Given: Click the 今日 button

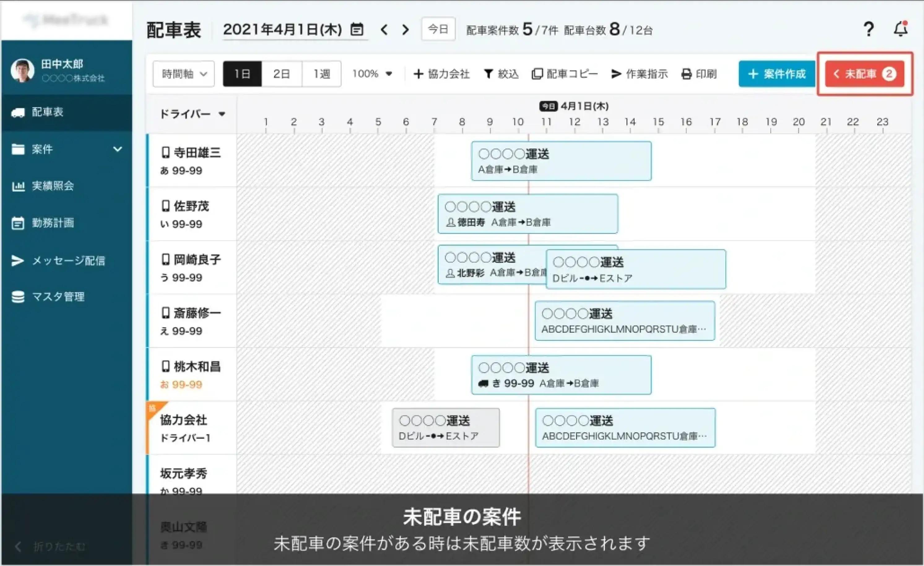Looking at the screenshot, I should click(x=438, y=29).
